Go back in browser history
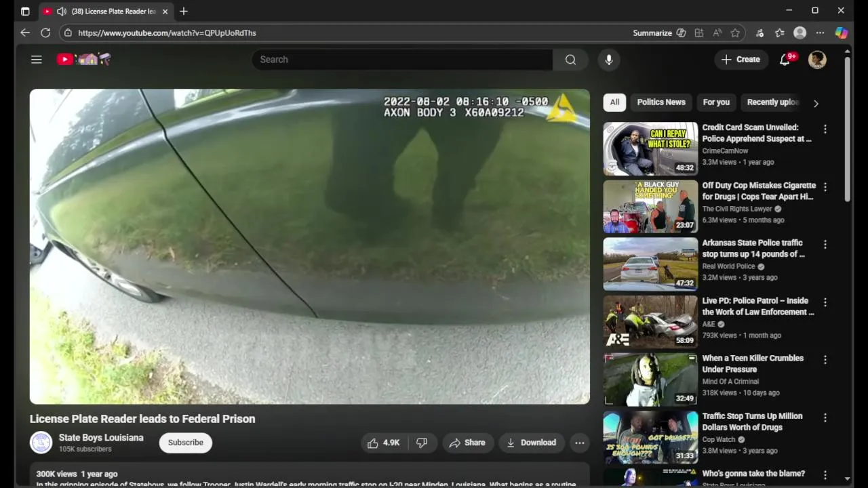This screenshot has width=868, height=488. pos(25,33)
